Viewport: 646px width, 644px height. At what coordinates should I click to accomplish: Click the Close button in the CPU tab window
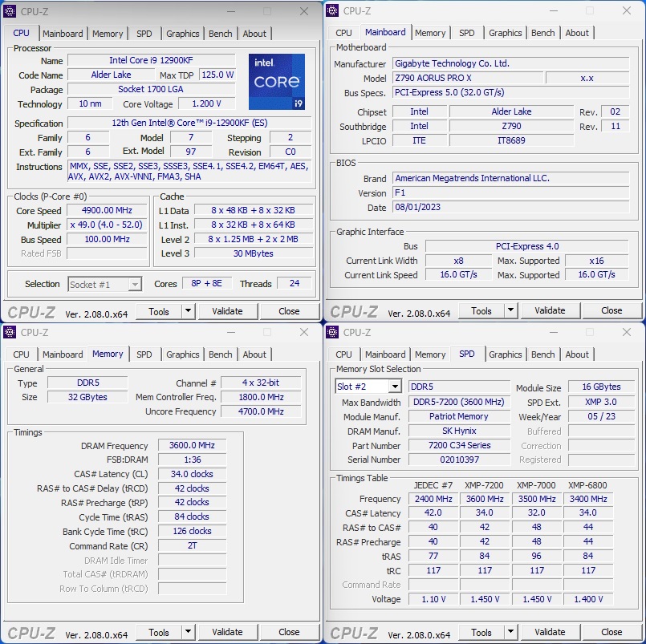(289, 311)
